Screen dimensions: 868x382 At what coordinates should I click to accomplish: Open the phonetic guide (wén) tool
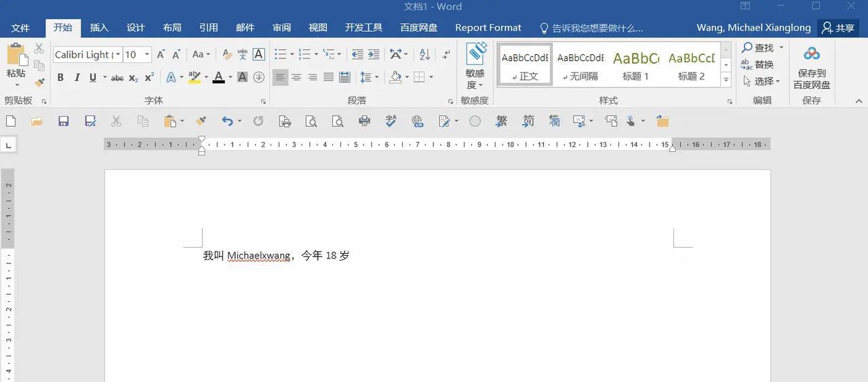[243, 54]
